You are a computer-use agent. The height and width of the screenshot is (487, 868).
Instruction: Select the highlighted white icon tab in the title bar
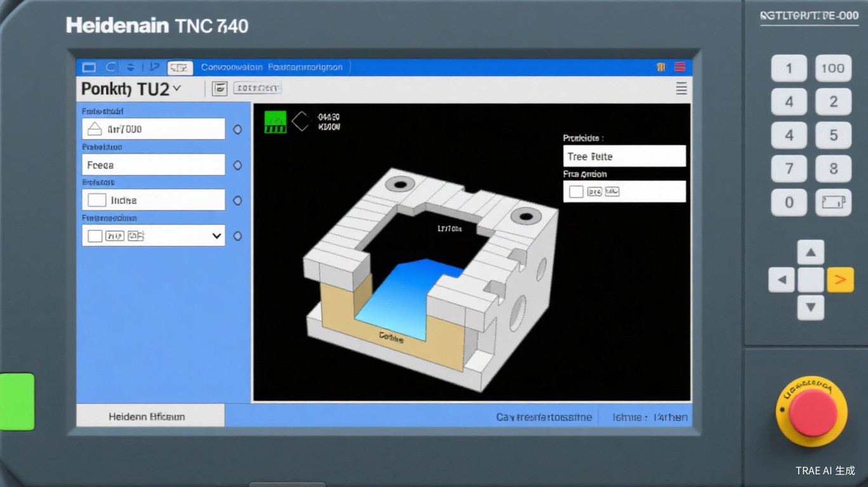180,68
